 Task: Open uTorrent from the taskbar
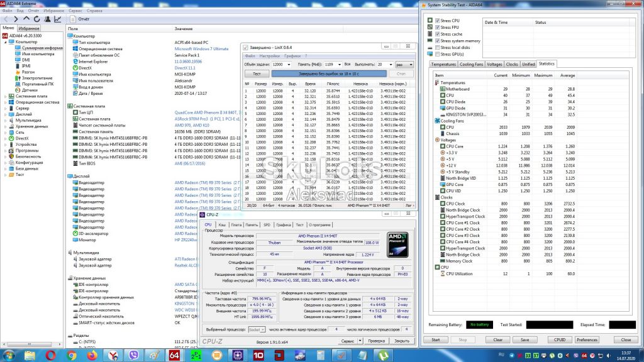(383, 355)
